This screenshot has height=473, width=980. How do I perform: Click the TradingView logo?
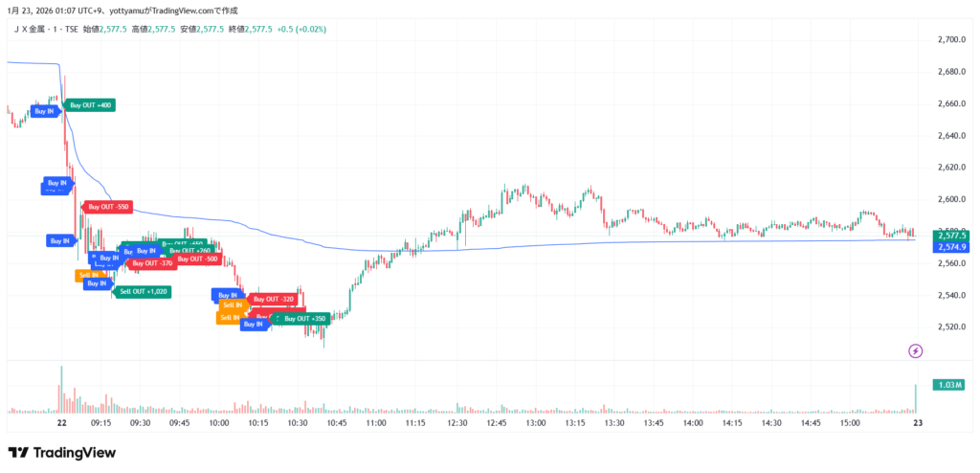click(62, 453)
